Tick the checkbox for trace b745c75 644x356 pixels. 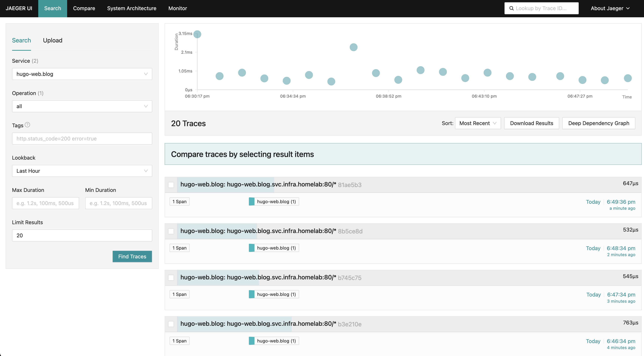pos(171,278)
